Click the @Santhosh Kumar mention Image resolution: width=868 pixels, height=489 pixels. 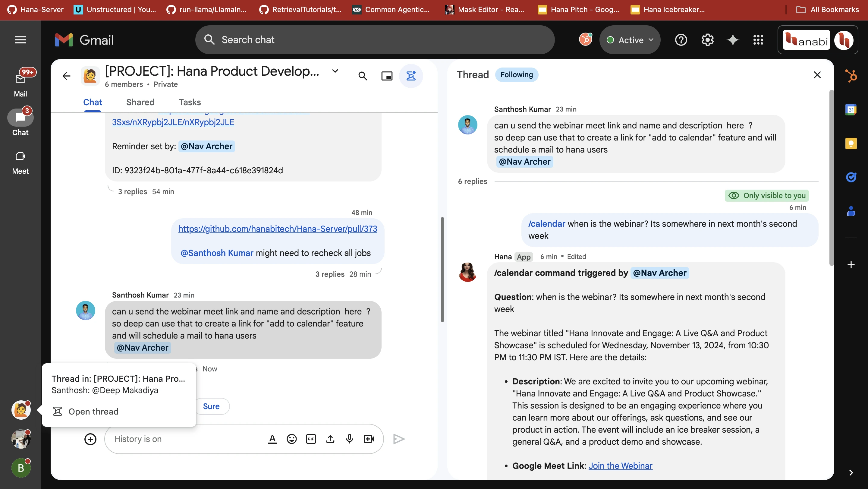coord(217,253)
